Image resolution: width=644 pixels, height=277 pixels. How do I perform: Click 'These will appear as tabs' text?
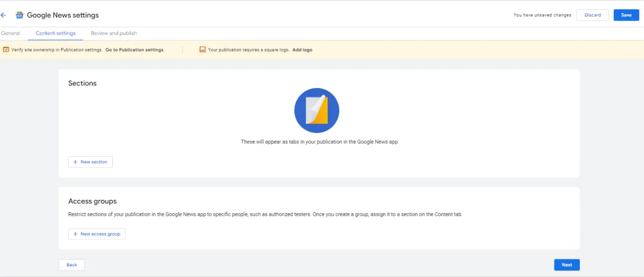319,142
